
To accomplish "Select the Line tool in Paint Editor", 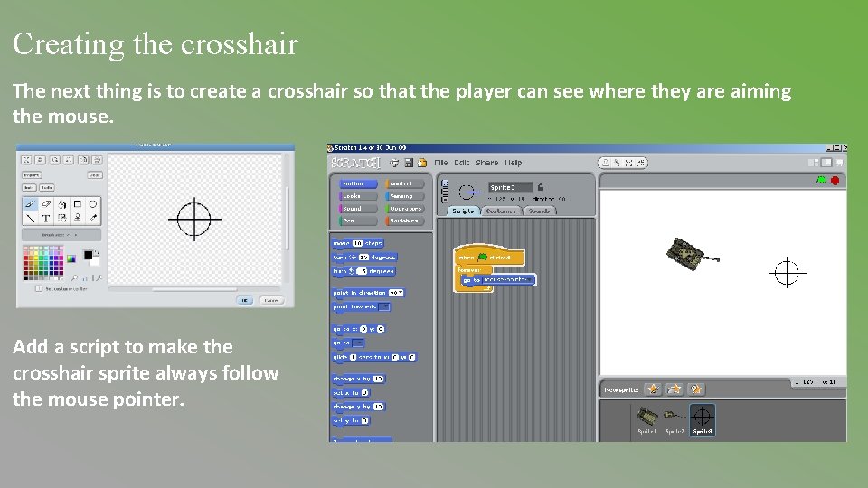I will [x=31, y=218].
